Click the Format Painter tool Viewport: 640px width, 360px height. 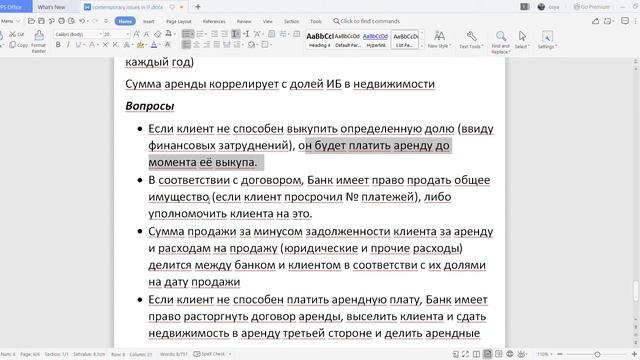(39, 41)
